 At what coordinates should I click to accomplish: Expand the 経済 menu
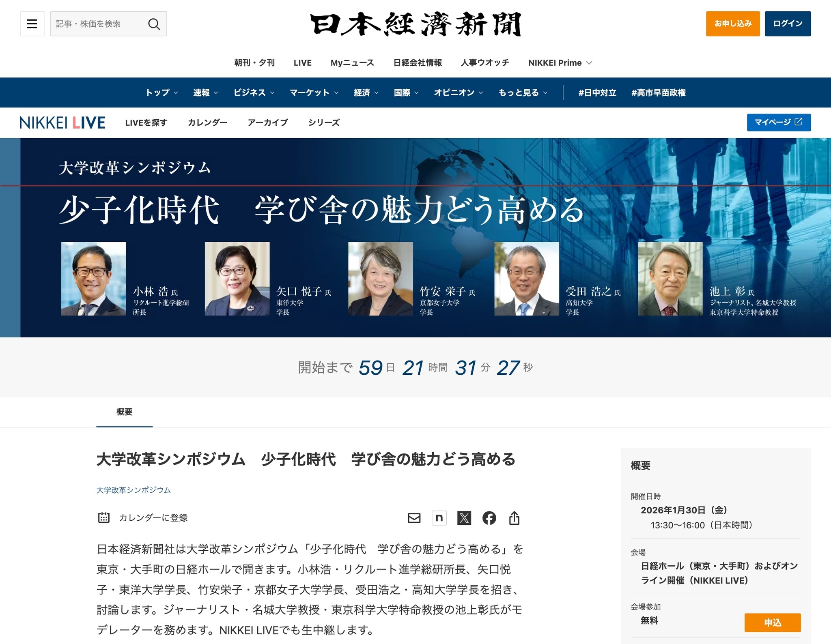pos(366,92)
